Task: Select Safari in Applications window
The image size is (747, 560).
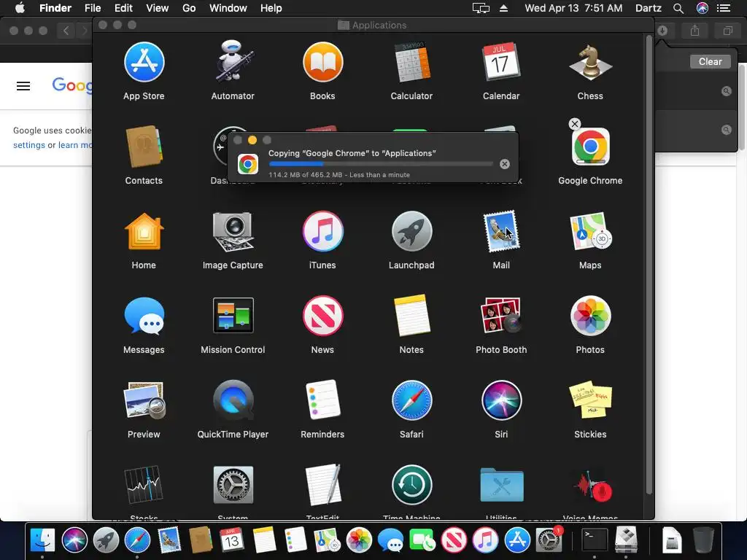Action: point(411,400)
